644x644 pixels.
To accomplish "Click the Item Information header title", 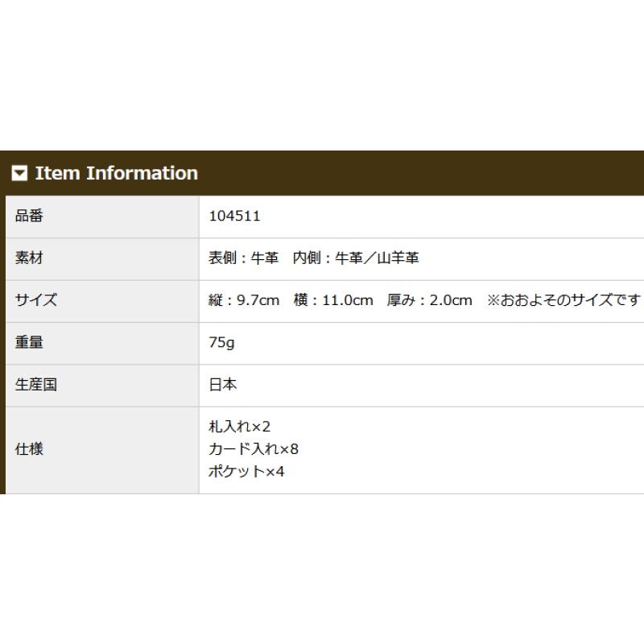I will pyautogui.click(x=117, y=173).
